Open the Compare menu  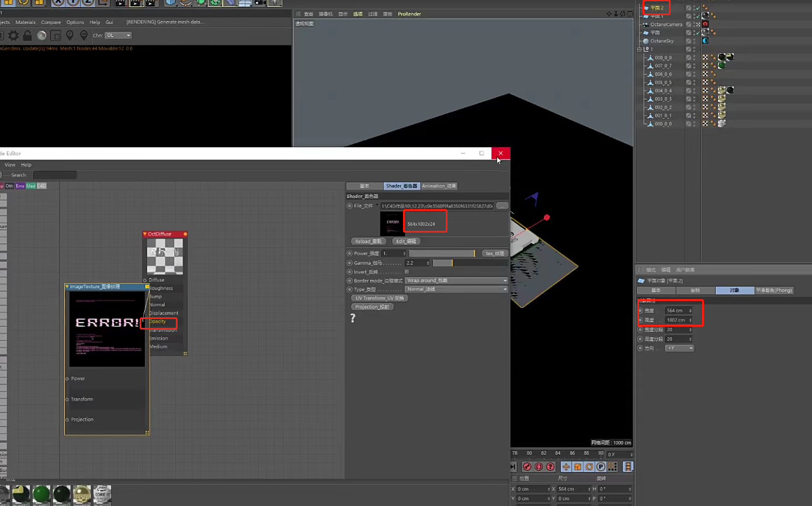(51, 22)
